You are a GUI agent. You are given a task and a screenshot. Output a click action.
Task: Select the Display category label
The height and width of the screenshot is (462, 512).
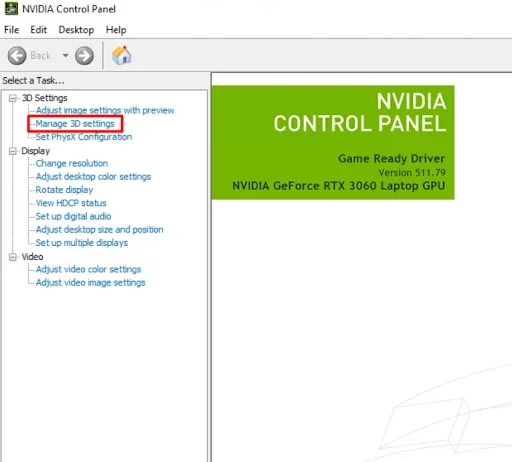pos(36,151)
